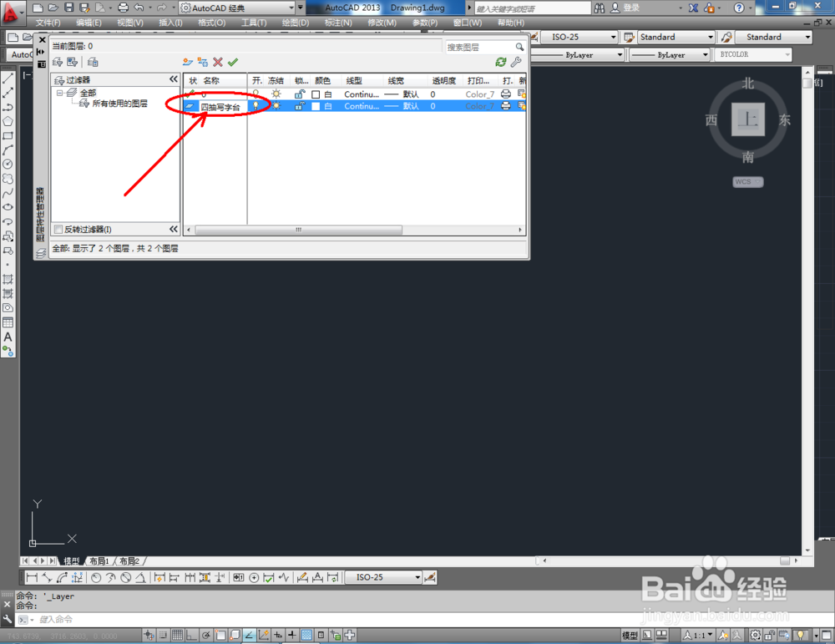Click New Group Filter icon

72,63
